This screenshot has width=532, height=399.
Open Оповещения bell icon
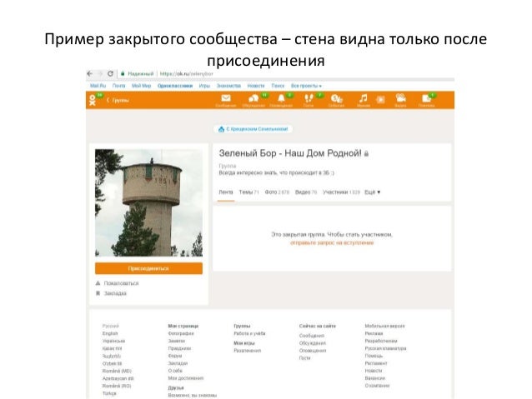281,100
